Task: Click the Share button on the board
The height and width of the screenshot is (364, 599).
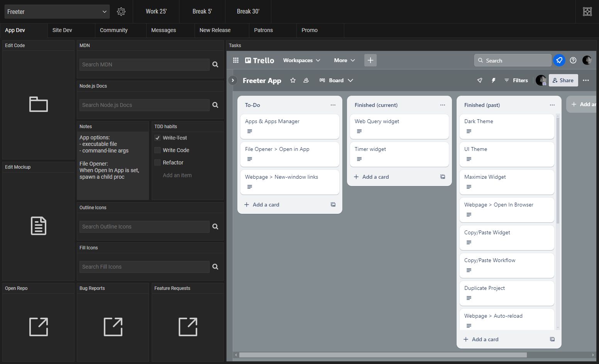Action: coord(563,80)
